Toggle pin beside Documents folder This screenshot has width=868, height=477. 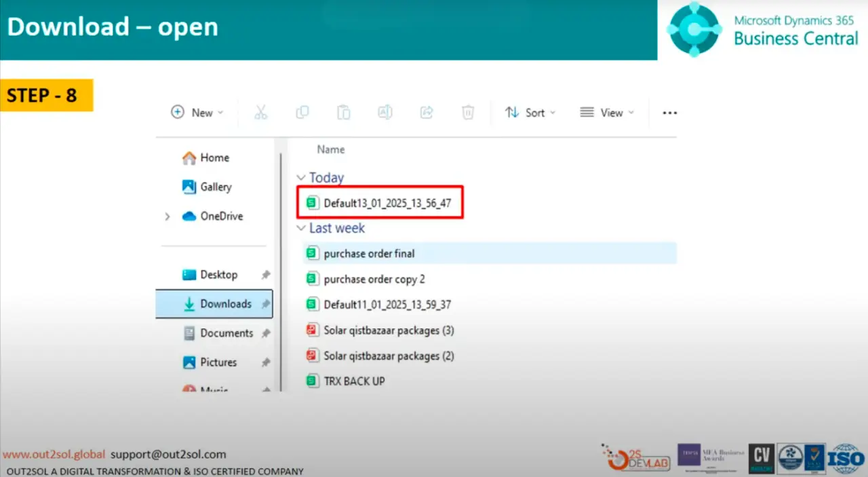(x=266, y=333)
